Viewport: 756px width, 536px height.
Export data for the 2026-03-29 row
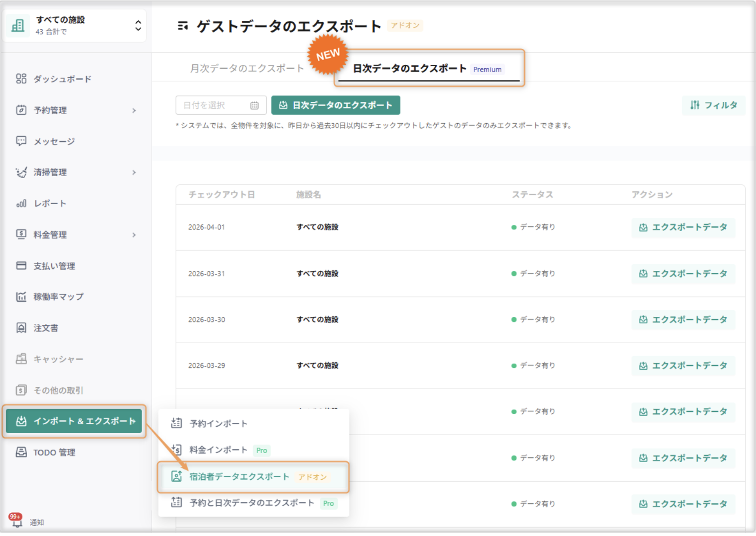(684, 366)
